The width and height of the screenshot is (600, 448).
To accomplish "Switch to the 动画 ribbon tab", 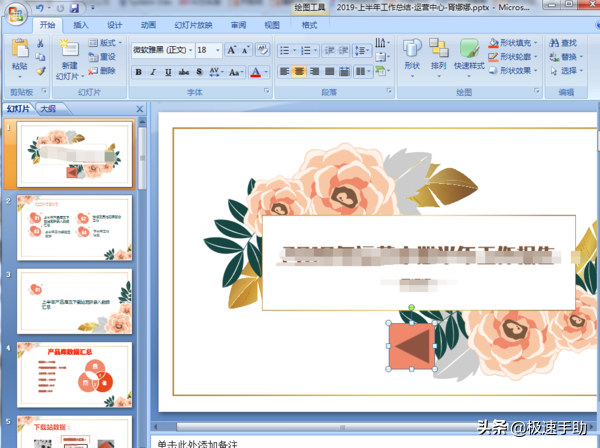I will 148,25.
